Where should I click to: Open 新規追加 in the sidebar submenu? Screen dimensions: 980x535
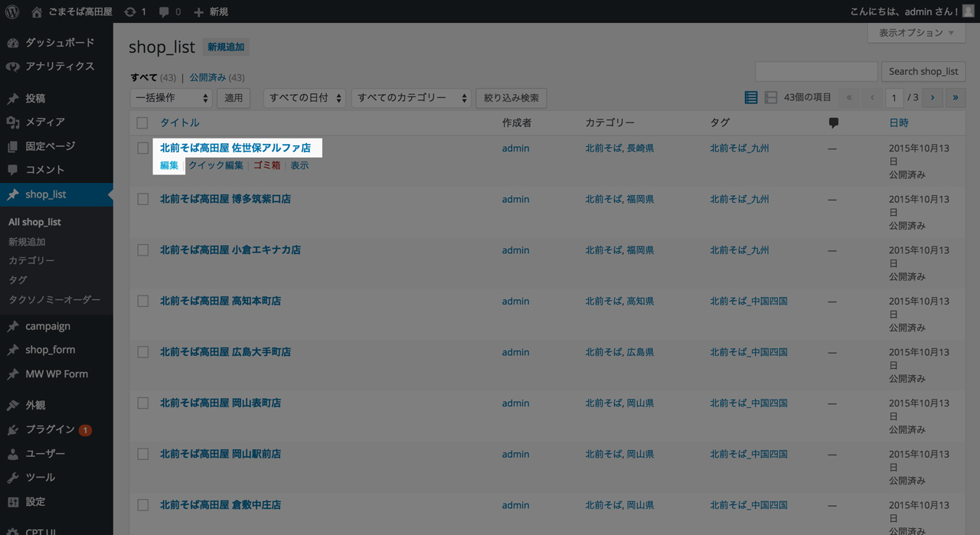pyautogui.click(x=27, y=242)
